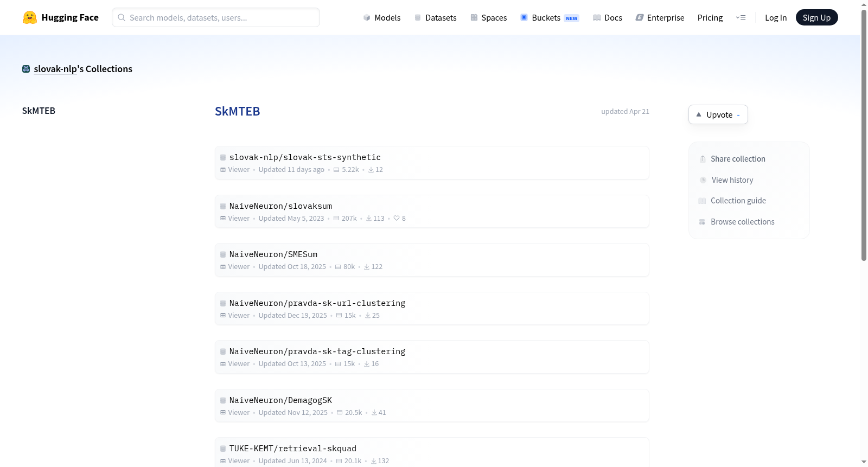Go to the Pricing page
The width and height of the screenshot is (868, 467).
coord(710,17)
